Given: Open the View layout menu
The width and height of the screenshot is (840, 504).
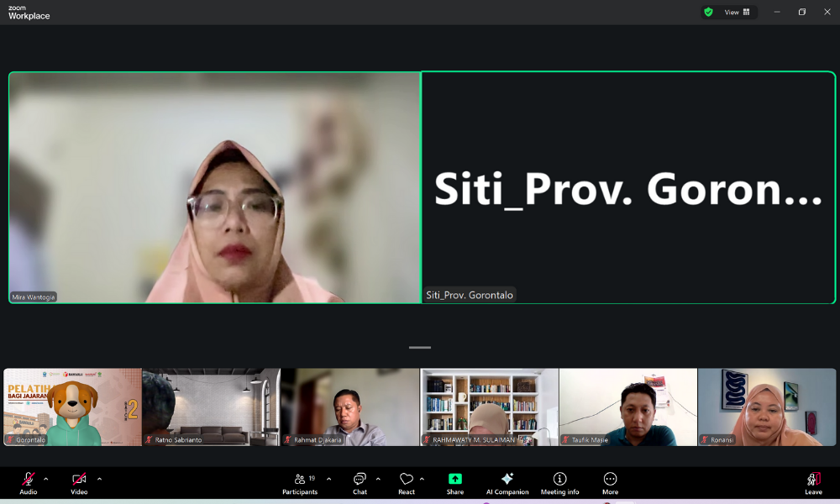Looking at the screenshot, I should tap(737, 12).
